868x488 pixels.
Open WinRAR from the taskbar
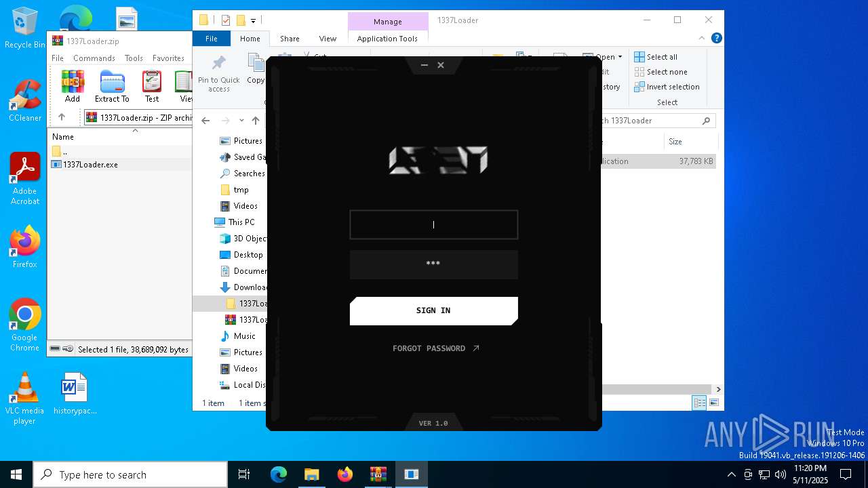(x=378, y=474)
